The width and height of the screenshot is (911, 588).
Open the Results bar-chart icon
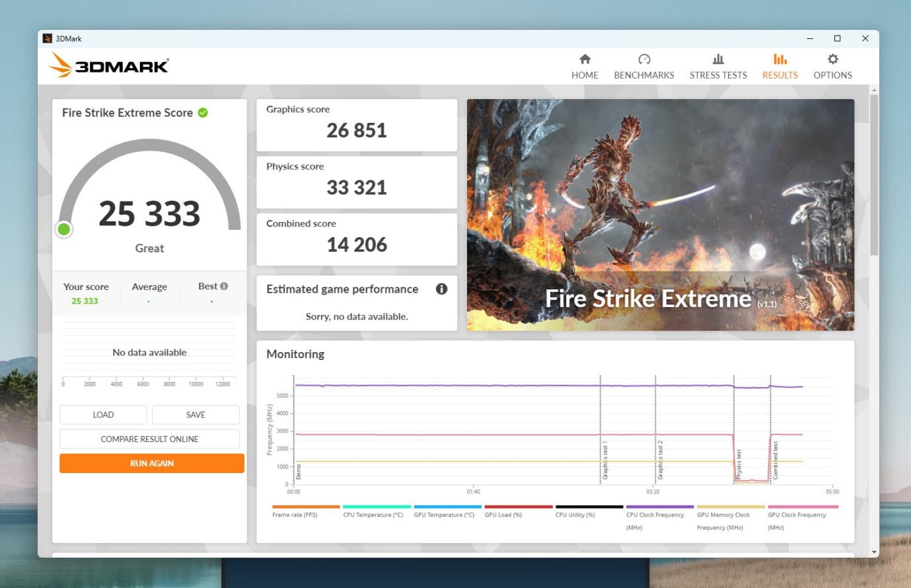[x=780, y=59]
